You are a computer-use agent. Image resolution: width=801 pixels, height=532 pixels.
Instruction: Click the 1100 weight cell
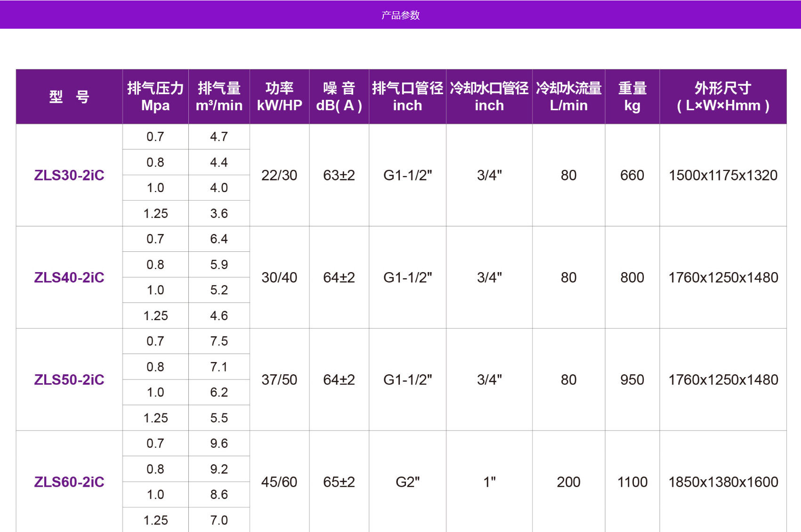coord(632,482)
